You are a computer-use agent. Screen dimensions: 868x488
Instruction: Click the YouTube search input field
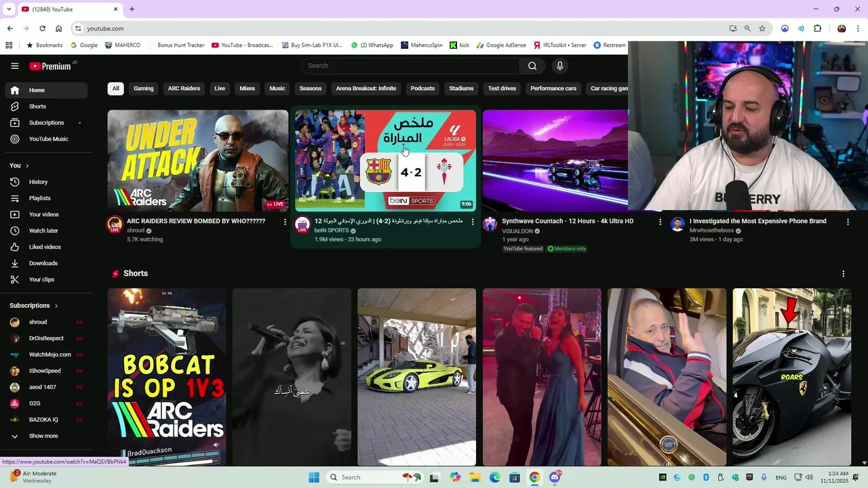(410, 66)
